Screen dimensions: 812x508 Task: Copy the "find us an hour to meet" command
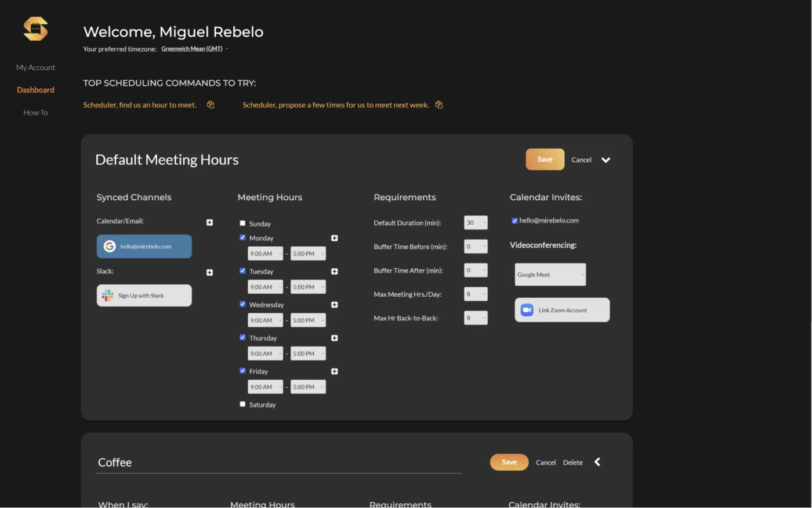[210, 105]
